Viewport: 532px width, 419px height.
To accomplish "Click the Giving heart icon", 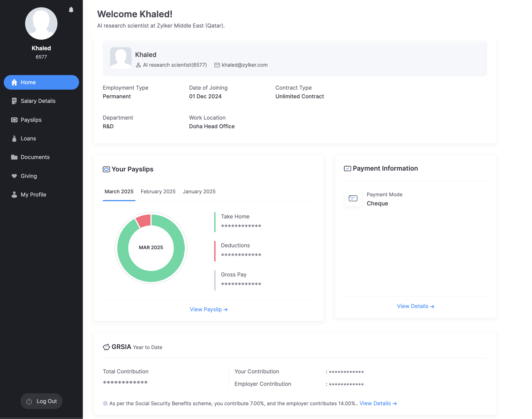I will coord(14,176).
